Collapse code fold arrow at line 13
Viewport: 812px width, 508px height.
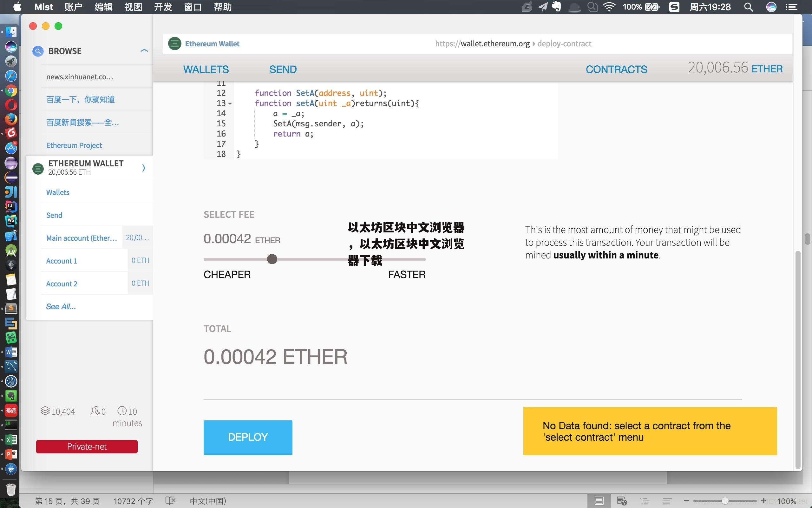230,104
